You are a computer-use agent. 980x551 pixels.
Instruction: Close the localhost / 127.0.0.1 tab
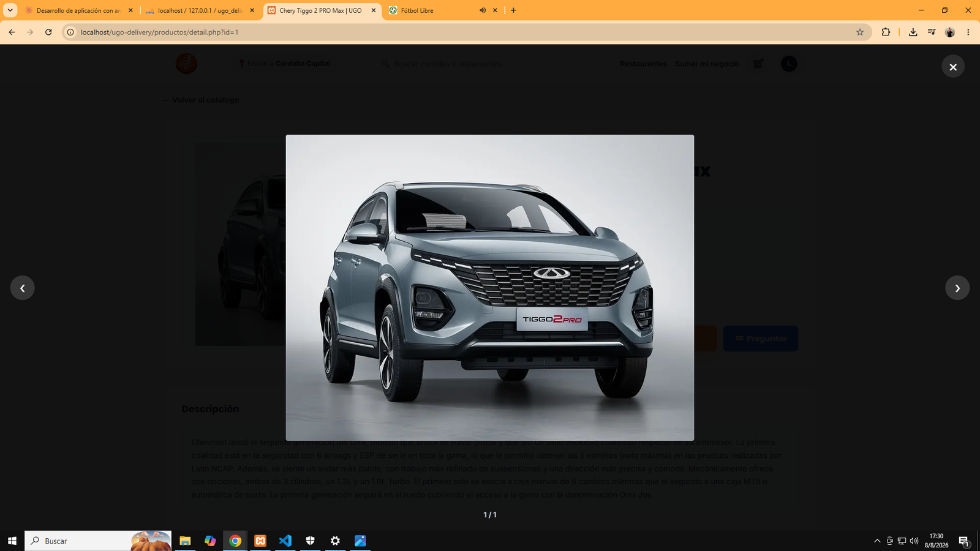coord(252,10)
